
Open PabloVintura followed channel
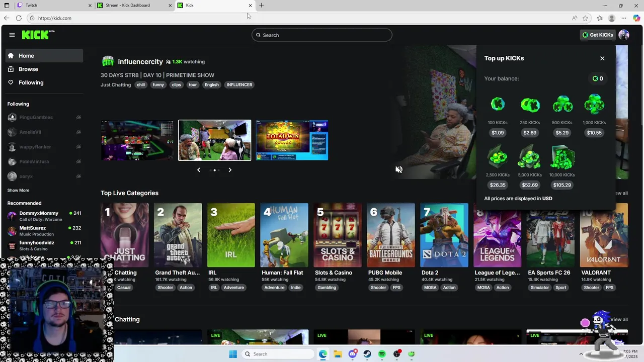click(44, 161)
